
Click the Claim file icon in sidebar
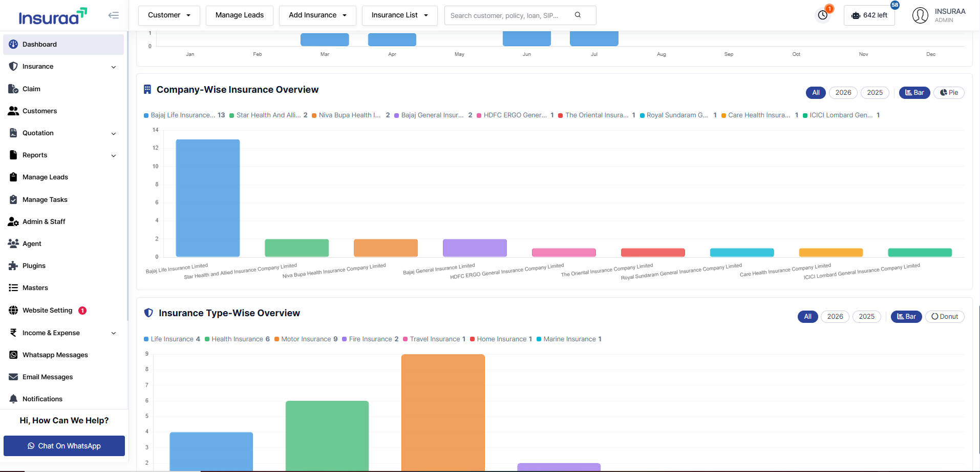(13, 89)
